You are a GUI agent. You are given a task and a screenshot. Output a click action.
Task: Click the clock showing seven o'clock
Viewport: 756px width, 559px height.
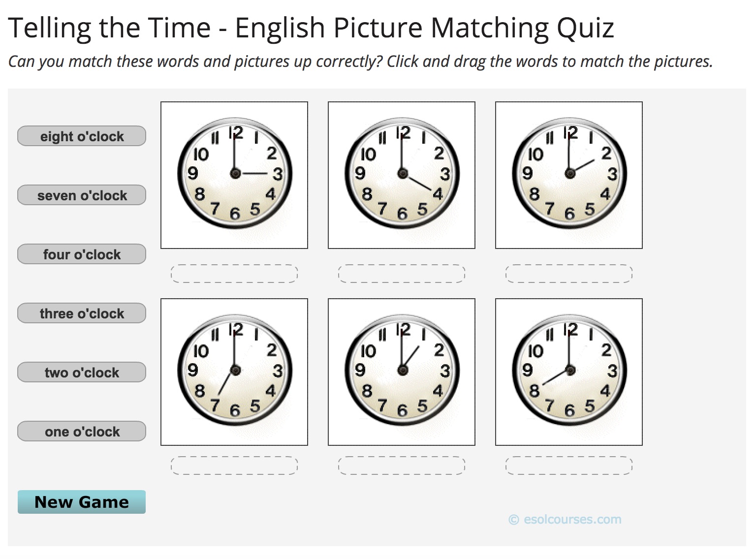pyautogui.click(x=234, y=372)
